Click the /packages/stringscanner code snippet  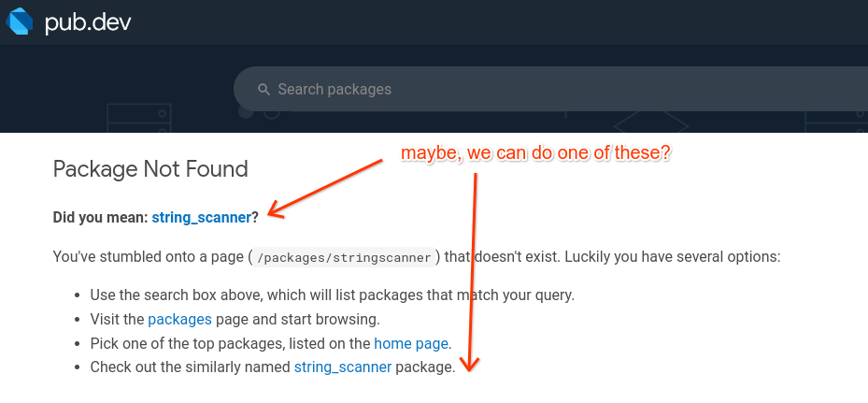tap(345, 258)
